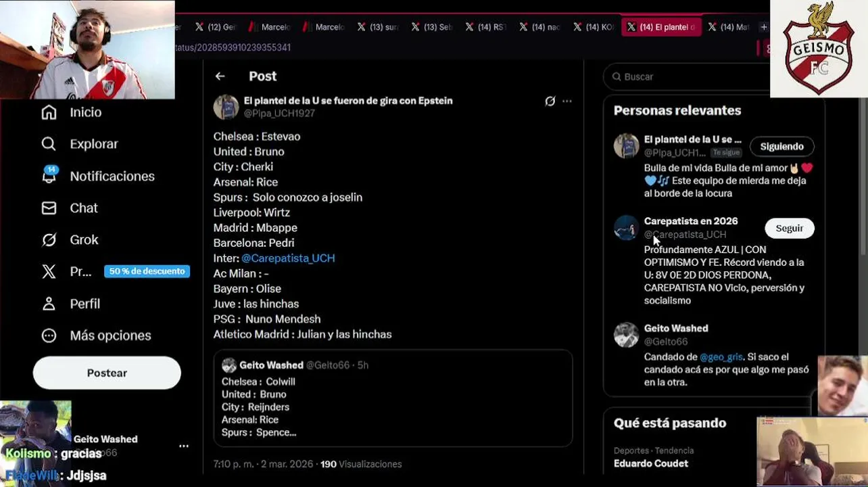The image size is (868, 487).
Task: Click the Postear button
Action: click(x=107, y=373)
